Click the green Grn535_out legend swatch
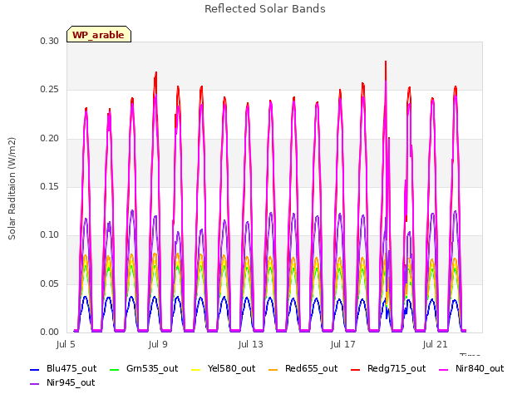The width and height of the screenshot is (532, 399). pos(115,369)
